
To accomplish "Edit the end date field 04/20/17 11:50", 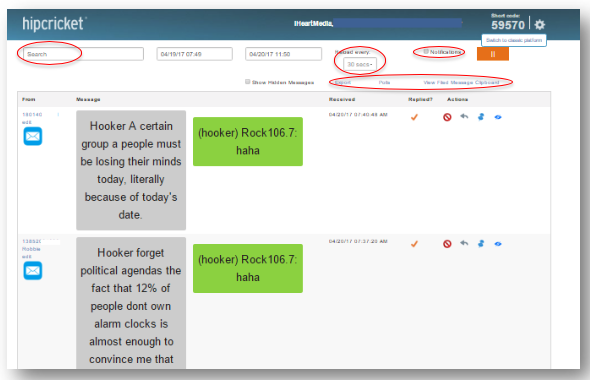I will click(283, 54).
